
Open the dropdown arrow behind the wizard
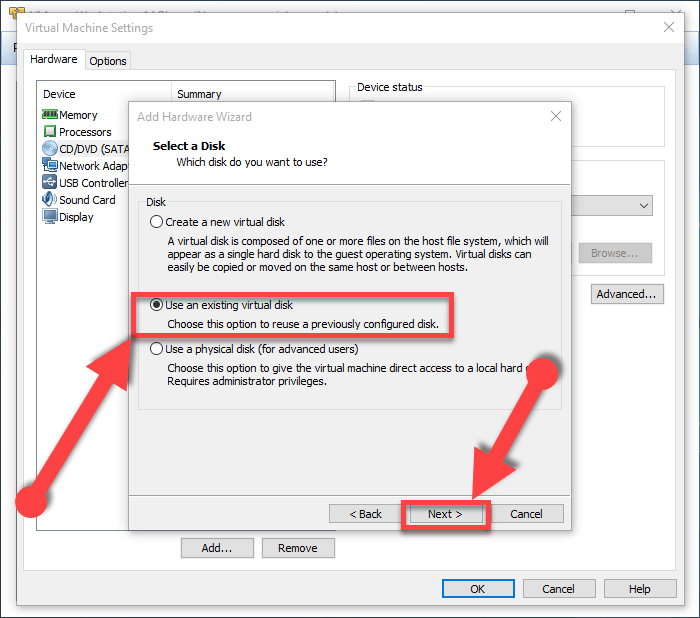pyautogui.click(x=643, y=205)
